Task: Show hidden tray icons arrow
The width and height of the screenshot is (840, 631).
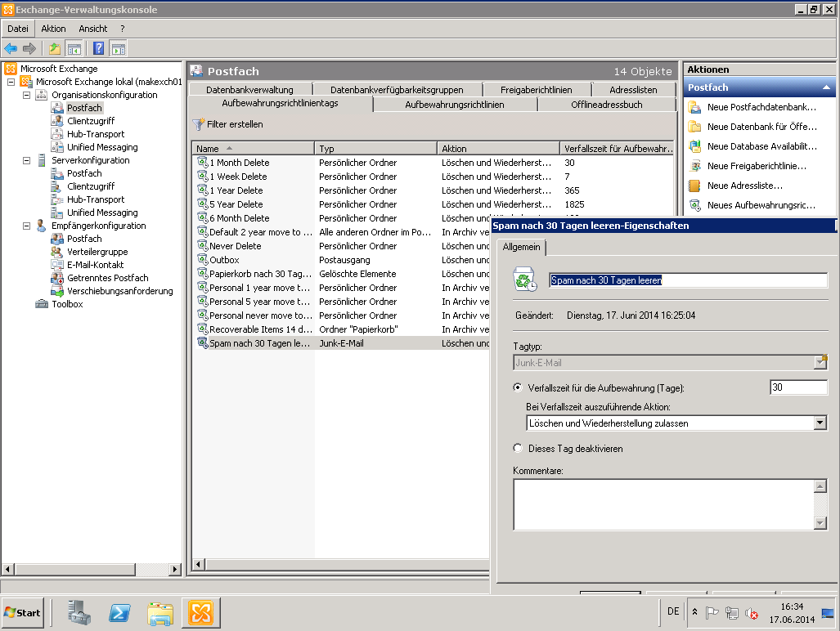Action: 694,611
